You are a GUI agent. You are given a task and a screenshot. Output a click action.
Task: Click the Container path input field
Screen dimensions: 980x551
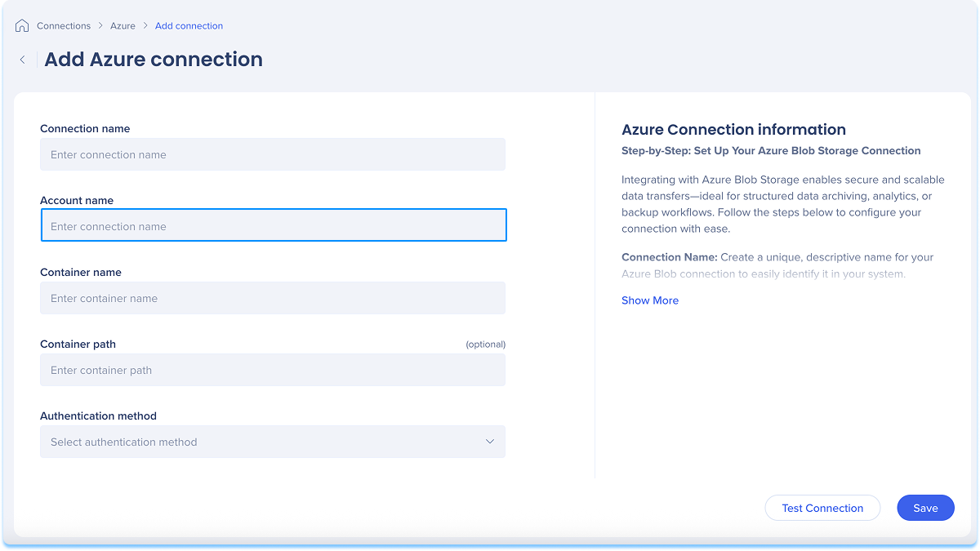273,370
